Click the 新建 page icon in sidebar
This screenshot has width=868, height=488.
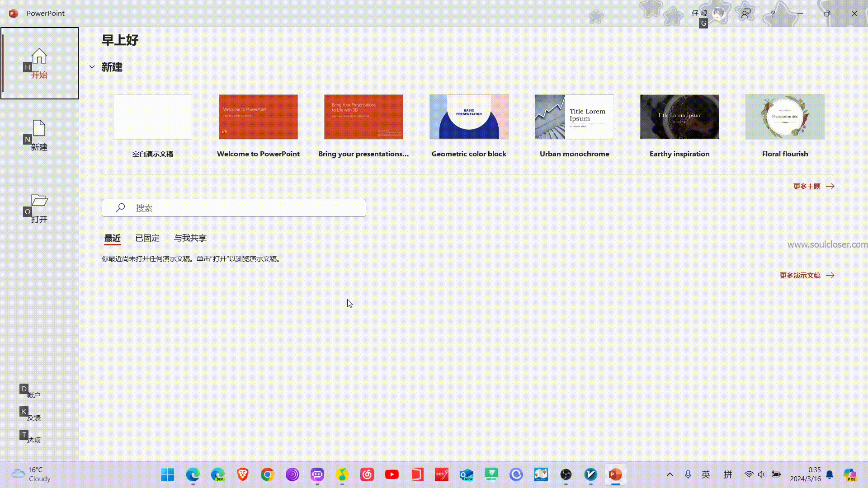pos(39,128)
